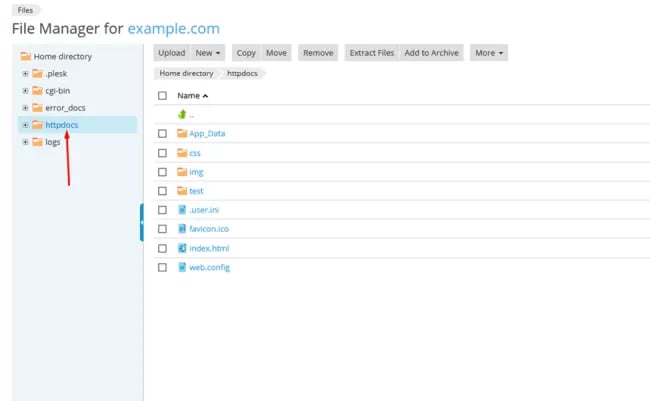Image resolution: width=650 pixels, height=401 pixels.
Task: Click the error_docs folder icon in tree
Action: pyautogui.click(x=37, y=108)
